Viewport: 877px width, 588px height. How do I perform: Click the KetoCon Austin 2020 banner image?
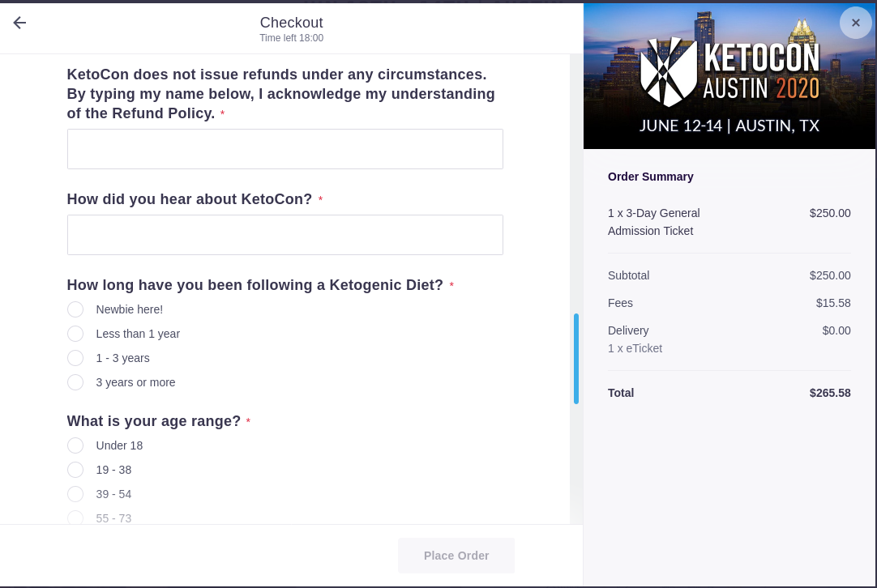pos(729,76)
